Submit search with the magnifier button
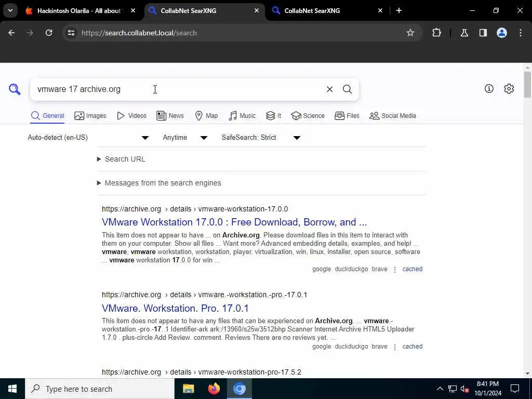532x399 pixels. (347, 89)
